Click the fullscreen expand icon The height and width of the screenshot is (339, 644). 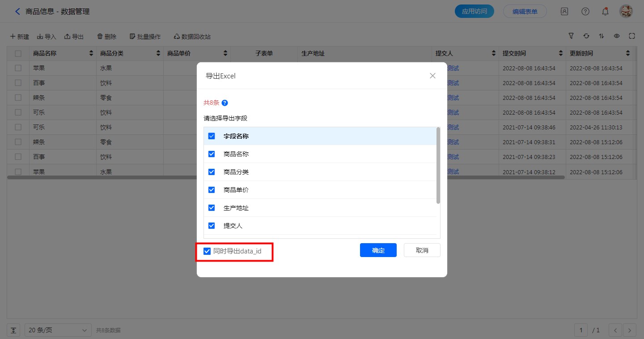(x=632, y=36)
